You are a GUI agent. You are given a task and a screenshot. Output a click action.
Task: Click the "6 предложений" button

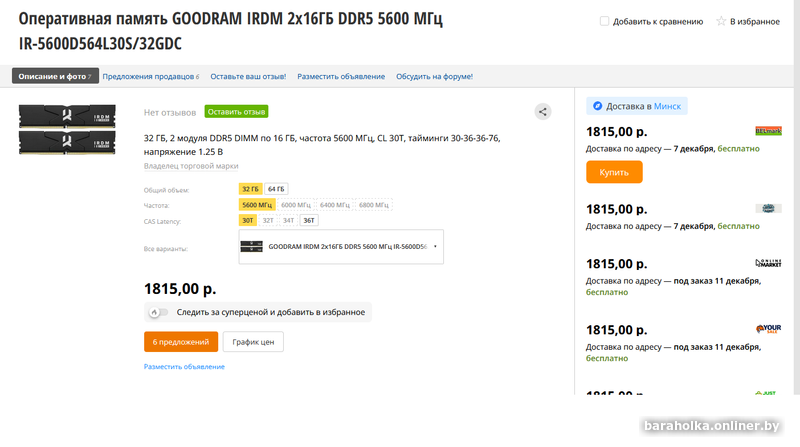click(181, 342)
